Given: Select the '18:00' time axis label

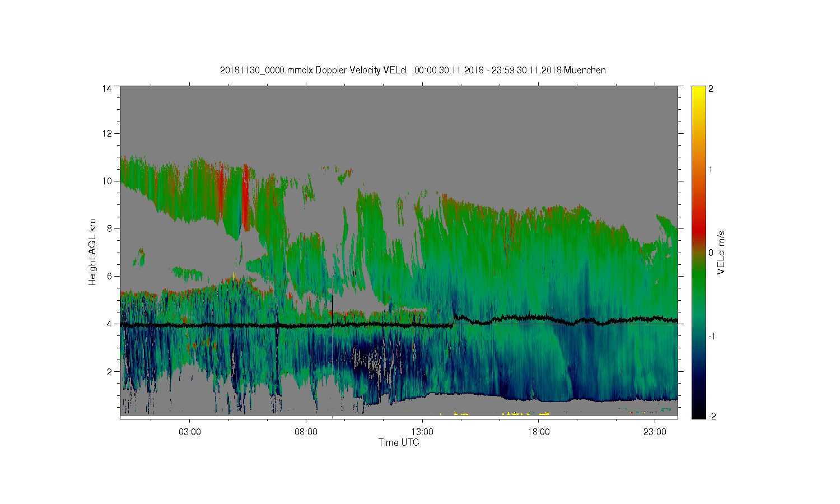Looking at the screenshot, I should pos(539,432).
